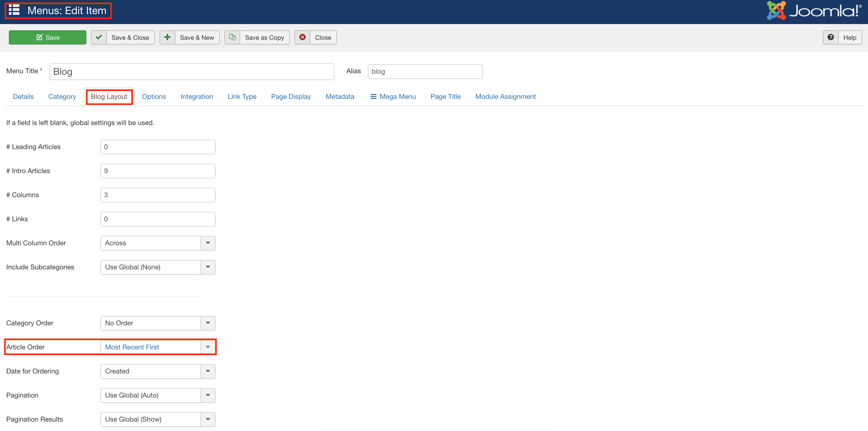Open the Mega Menu tab
868x431 pixels.
pos(393,97)
